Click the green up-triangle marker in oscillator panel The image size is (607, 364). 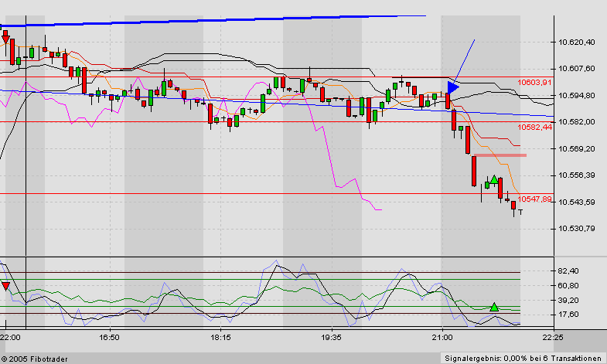pyautogui.click(x=494, y=307)
